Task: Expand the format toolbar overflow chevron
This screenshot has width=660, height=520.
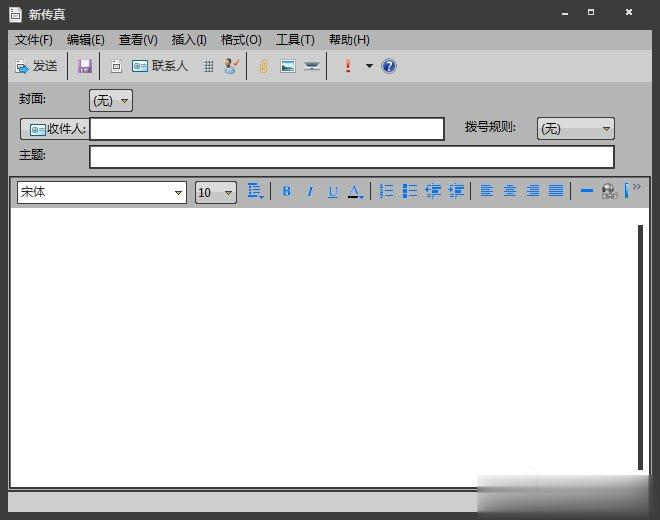Action: 636,187
